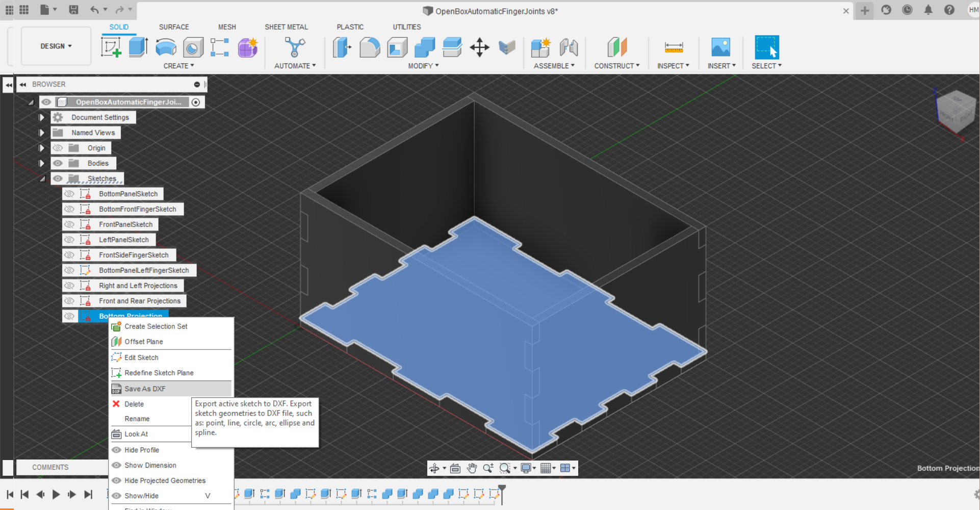
Task: Select the Shell tool
Action: click(x=397, y=47)
